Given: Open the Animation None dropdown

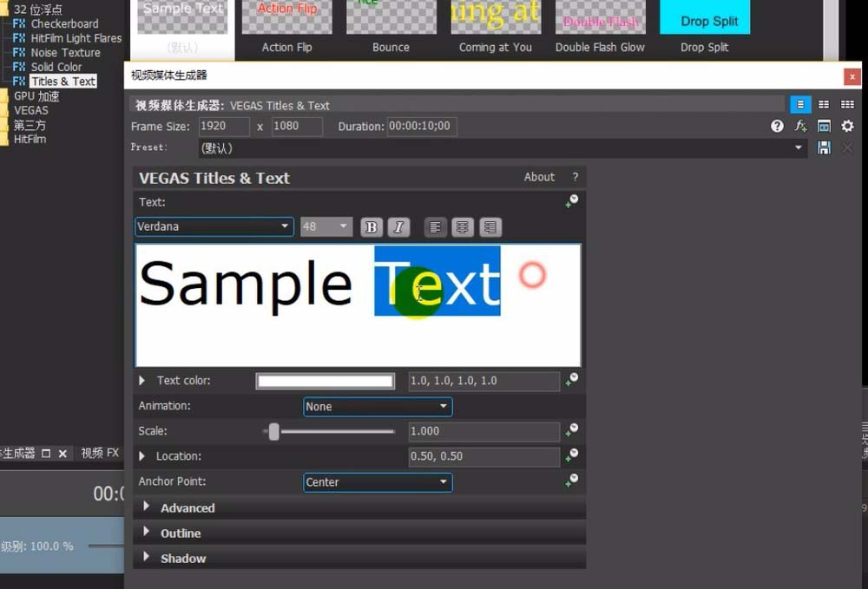Looking at the screenshot, I should coord(378,407).
